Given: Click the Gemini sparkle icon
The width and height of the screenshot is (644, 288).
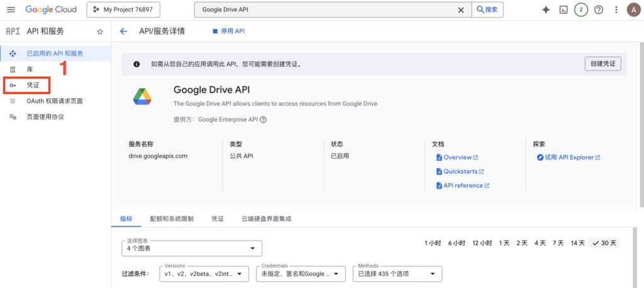Looking at the screenshot, I should pos(546,10).
